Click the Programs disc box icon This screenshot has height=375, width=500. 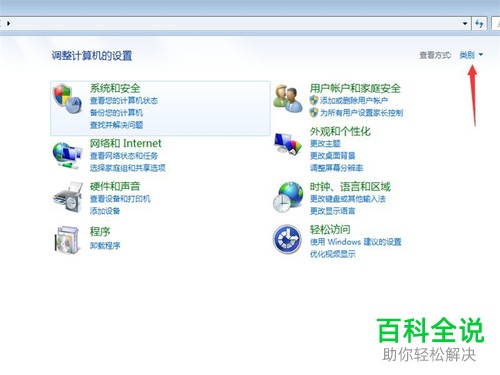coord(67,240)
